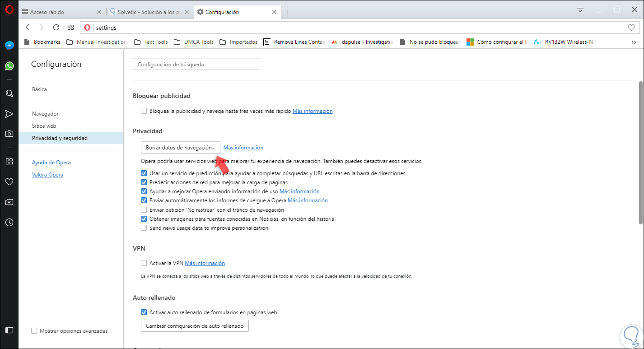Open the tab menu dropdown icon

click(580, 9)
